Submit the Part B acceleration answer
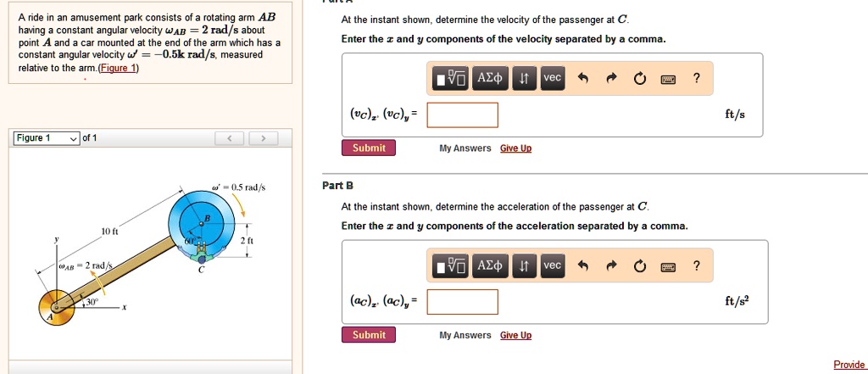 [369, 335]
